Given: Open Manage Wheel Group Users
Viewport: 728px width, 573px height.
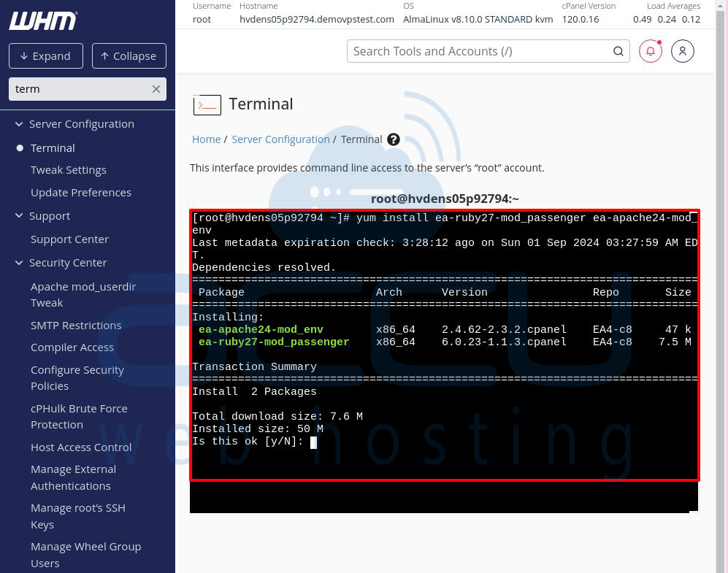Looking at the screenshot, I should [86, 555].
